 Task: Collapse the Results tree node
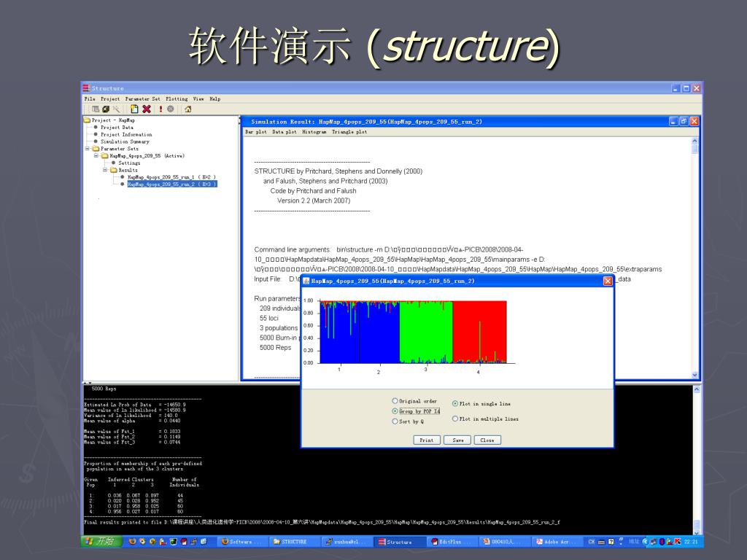pos(105,170)
